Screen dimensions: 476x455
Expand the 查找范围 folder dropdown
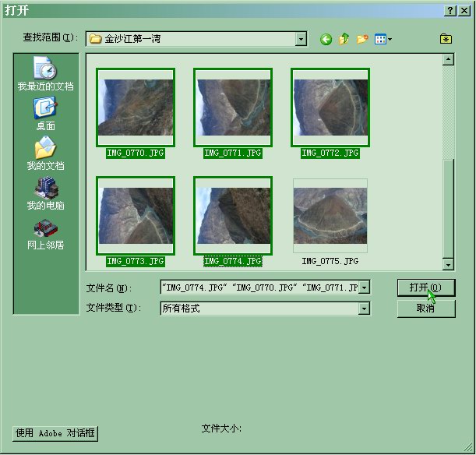point(301,39)
